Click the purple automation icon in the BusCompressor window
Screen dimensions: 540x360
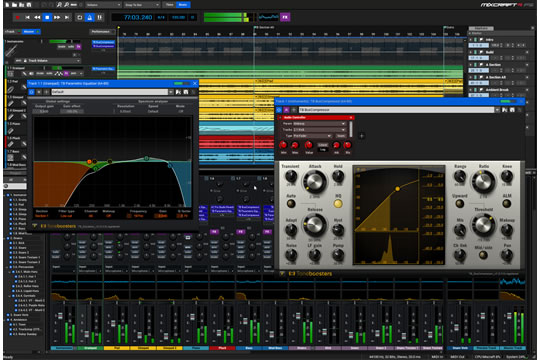(x=287, y=110)
